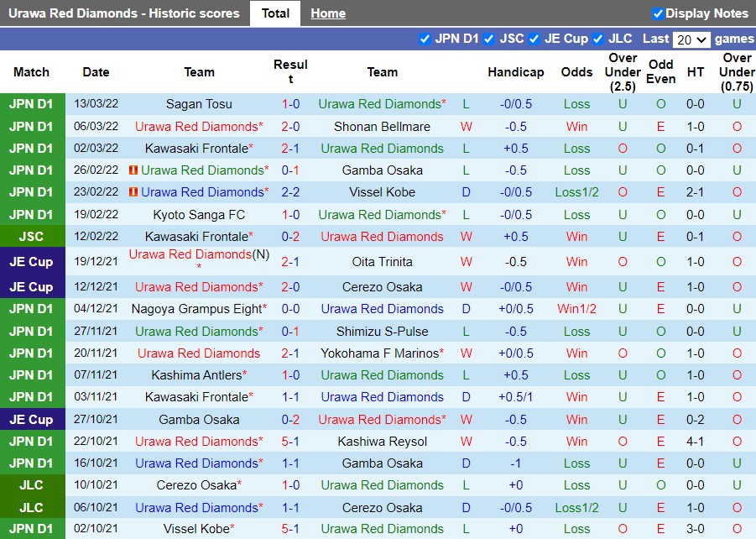756x539 pixels.
Task: Switch to the Home tab
Action: (327, 13)
